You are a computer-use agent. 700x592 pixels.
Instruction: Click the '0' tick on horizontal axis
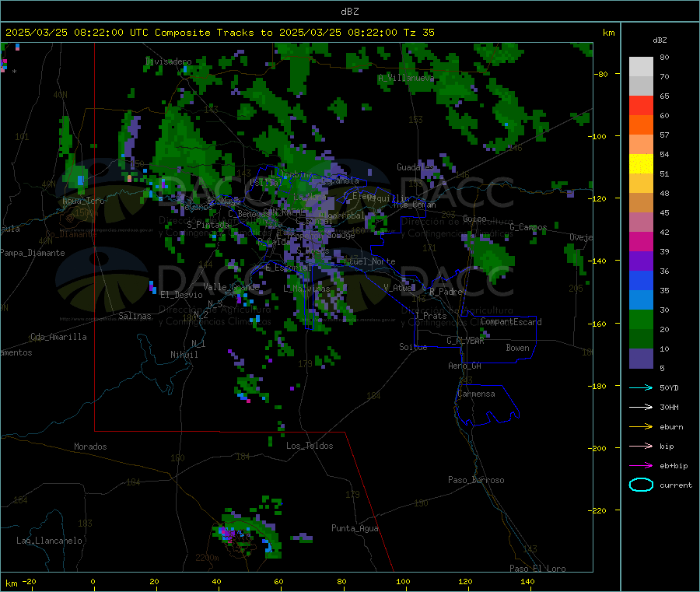pyautogui.click(x=93, y=582)
